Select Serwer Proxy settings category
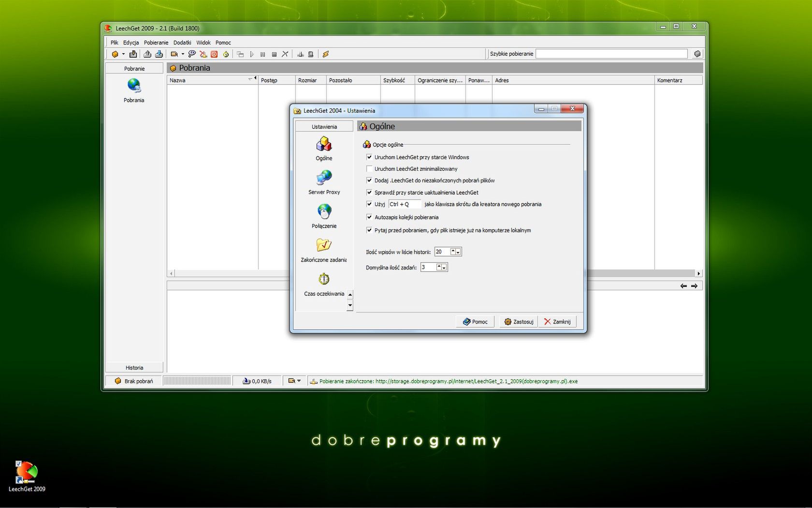This screenshot has height=508, width=812. pyautogui.click(x=324, y=182)
